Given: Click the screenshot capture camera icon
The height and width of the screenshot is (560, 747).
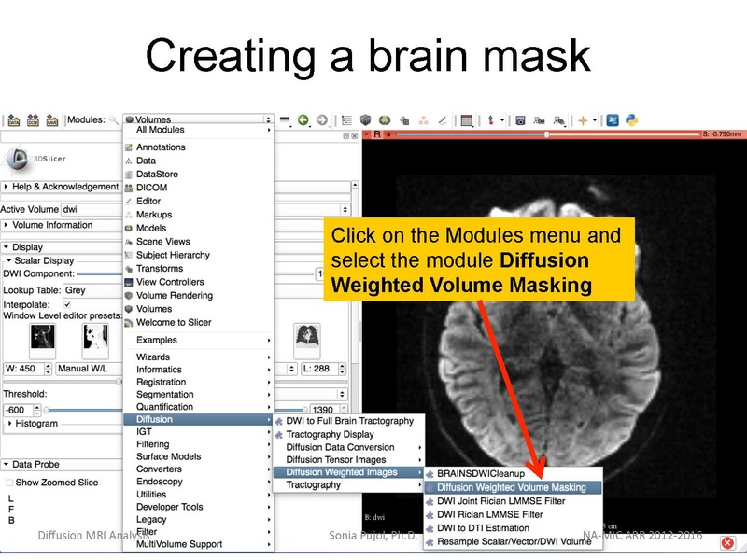Looking at the screenshot, I should [521, 122].
